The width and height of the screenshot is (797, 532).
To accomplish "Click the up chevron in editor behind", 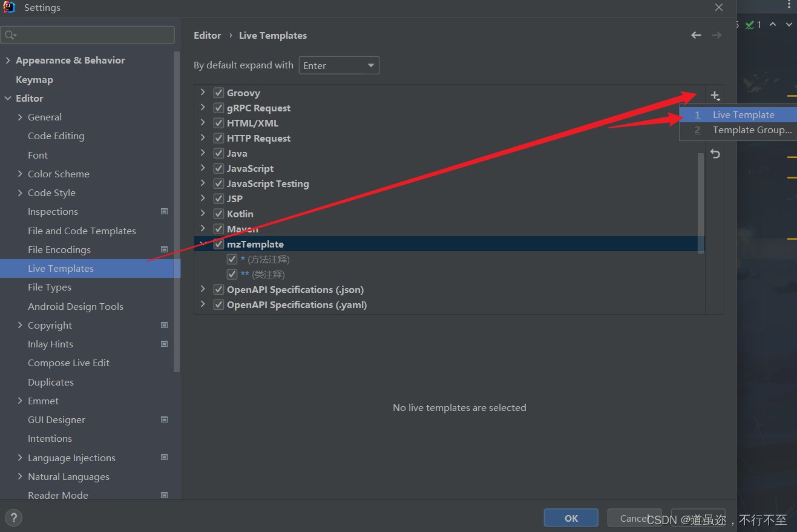I will (773, 24).
